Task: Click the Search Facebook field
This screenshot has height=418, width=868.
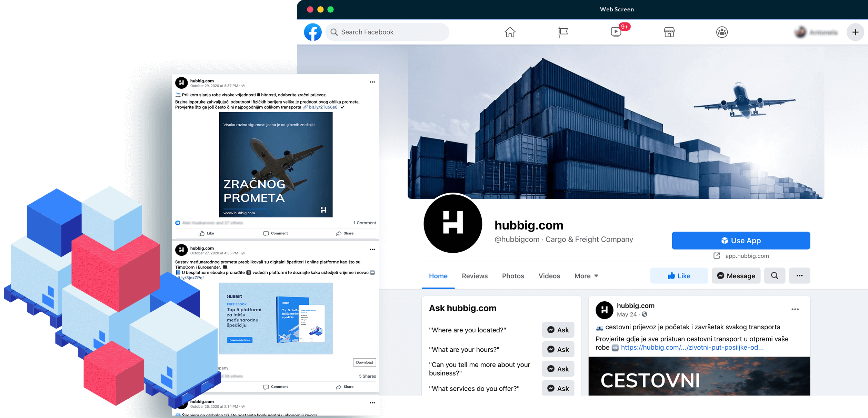Action: (x=387, y=32)
